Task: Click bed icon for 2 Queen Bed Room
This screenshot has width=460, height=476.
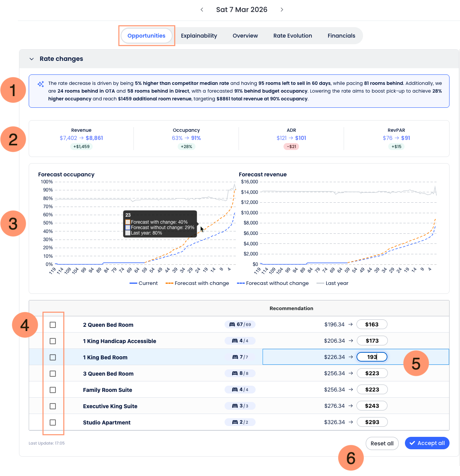Action: (232, 324)
